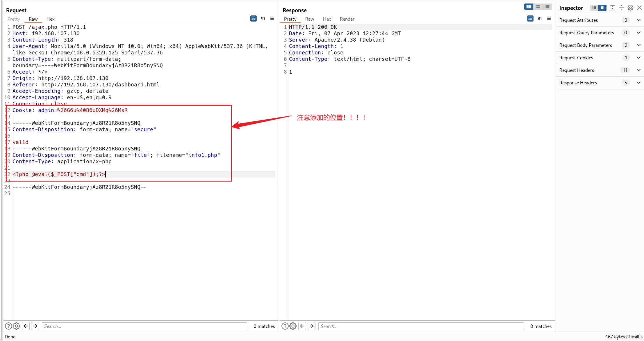Click the PHP eval payload line

coord(59,174)
